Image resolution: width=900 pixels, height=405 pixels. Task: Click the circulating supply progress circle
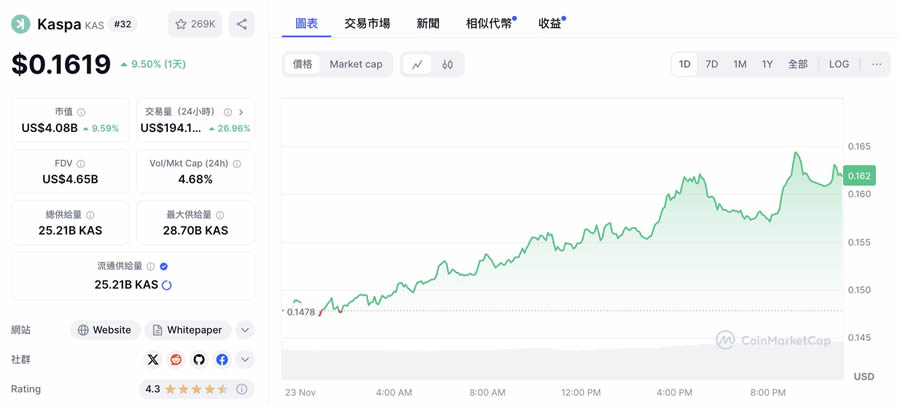click(167, 285)
